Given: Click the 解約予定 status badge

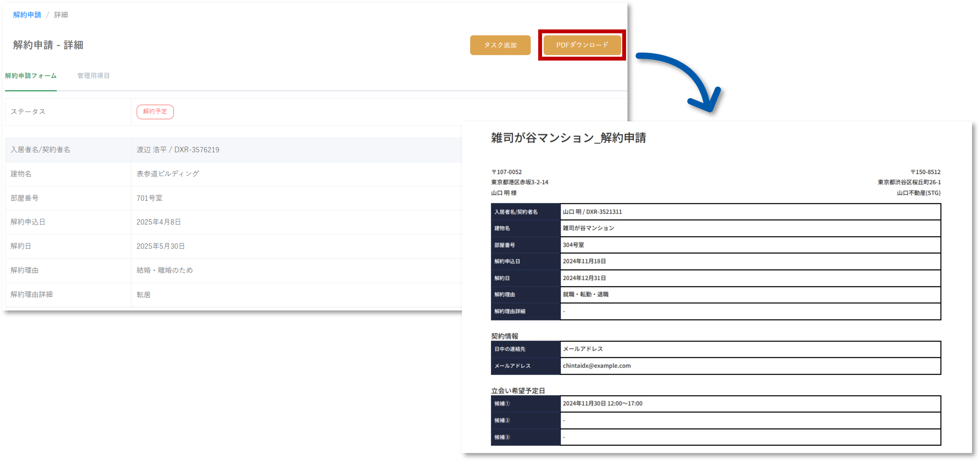Looking at the screenshot, I should pos(155,111).
